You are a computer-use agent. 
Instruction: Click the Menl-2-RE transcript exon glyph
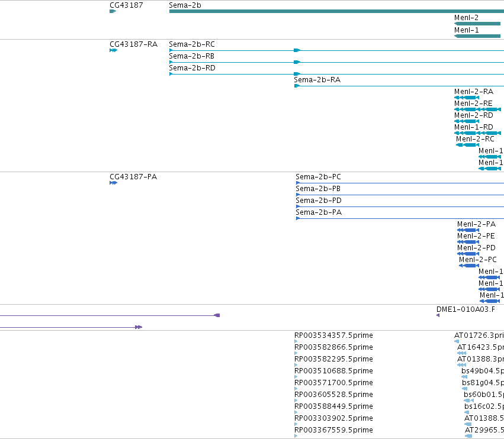click(477, 109)
